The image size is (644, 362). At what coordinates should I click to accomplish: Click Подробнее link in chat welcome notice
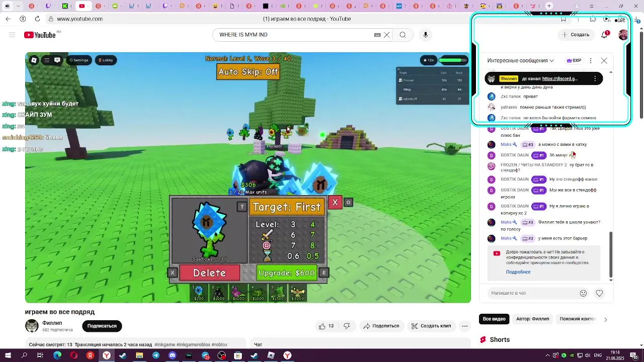coord(518,272)
